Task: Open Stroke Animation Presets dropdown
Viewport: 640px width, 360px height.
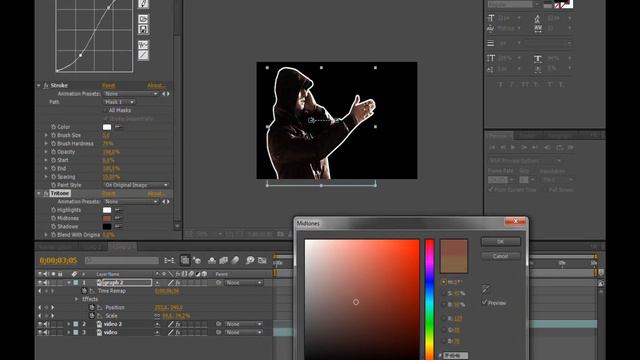Action: (131, 94)
